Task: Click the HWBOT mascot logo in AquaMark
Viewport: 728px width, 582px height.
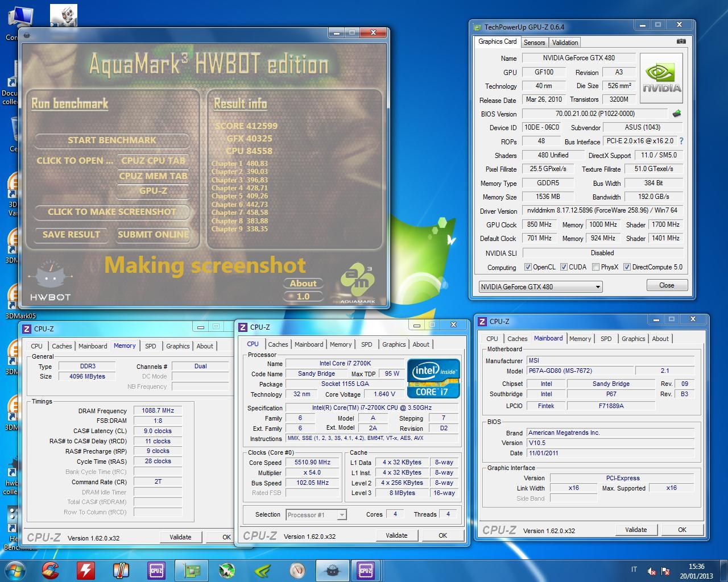Action: tap(51, 280)
